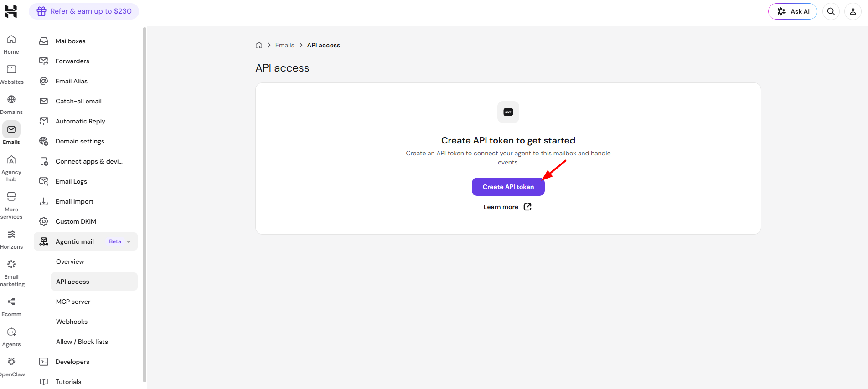Click the sidebar vertical scrollbar
Viewport: 868px width, 389px height.
145,205
